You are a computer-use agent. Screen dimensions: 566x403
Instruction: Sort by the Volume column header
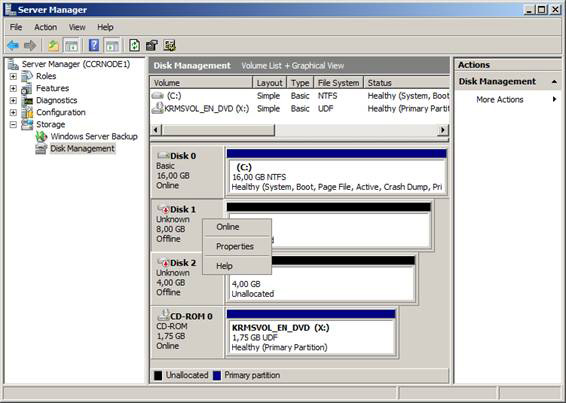tap(201, 83)
